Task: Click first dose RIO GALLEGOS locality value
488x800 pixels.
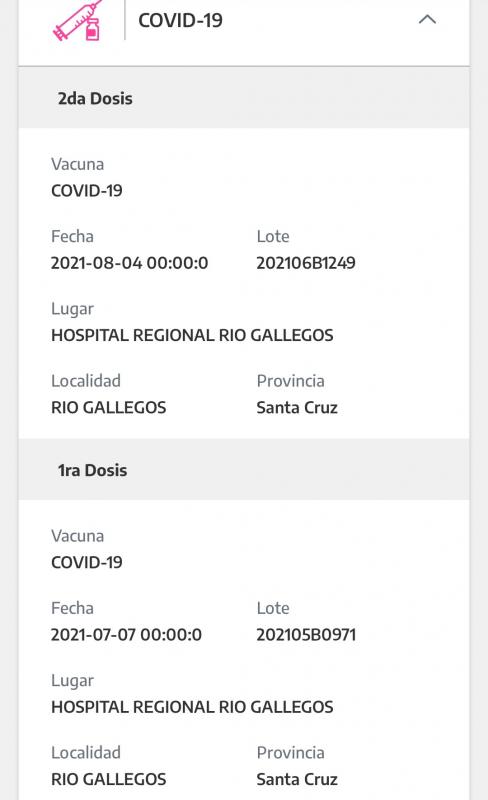Action: pos(109,779)
